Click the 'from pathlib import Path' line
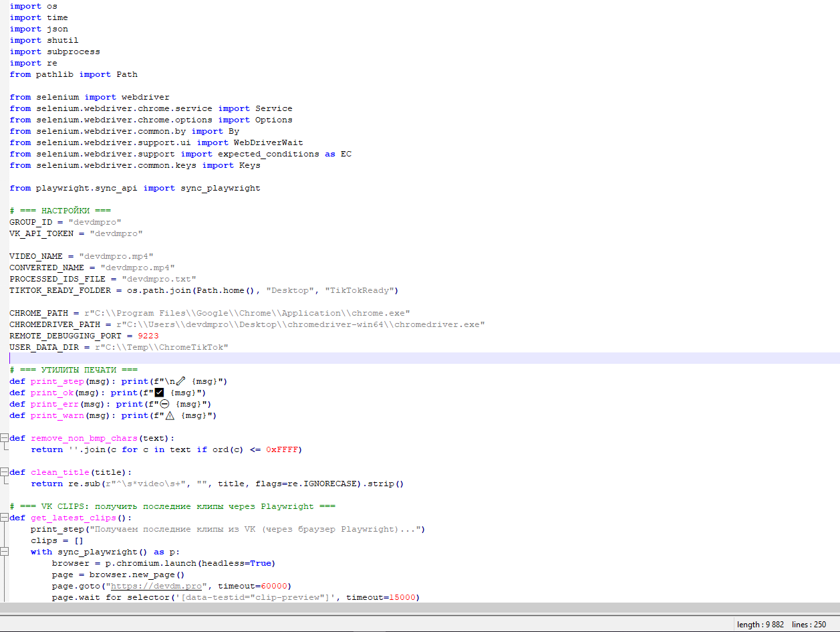This screenshot has height=632, width=840. coord(74,74)
